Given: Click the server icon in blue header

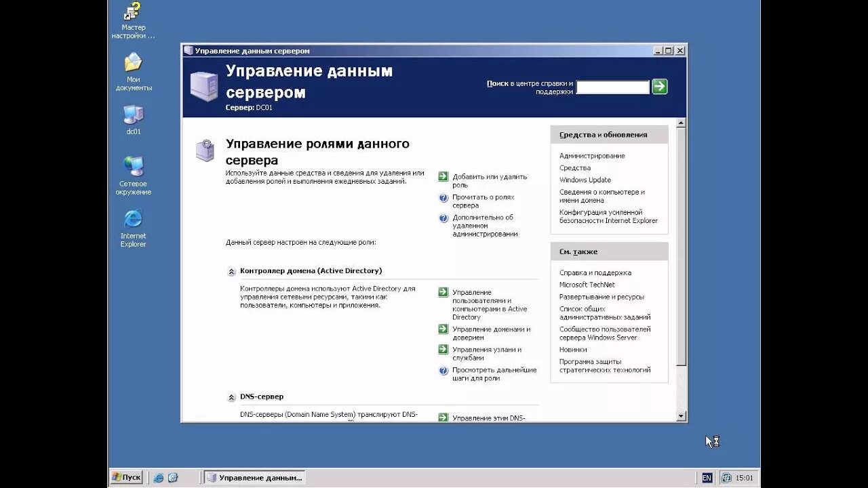Looking at the screenshot, I should [204, 85].
